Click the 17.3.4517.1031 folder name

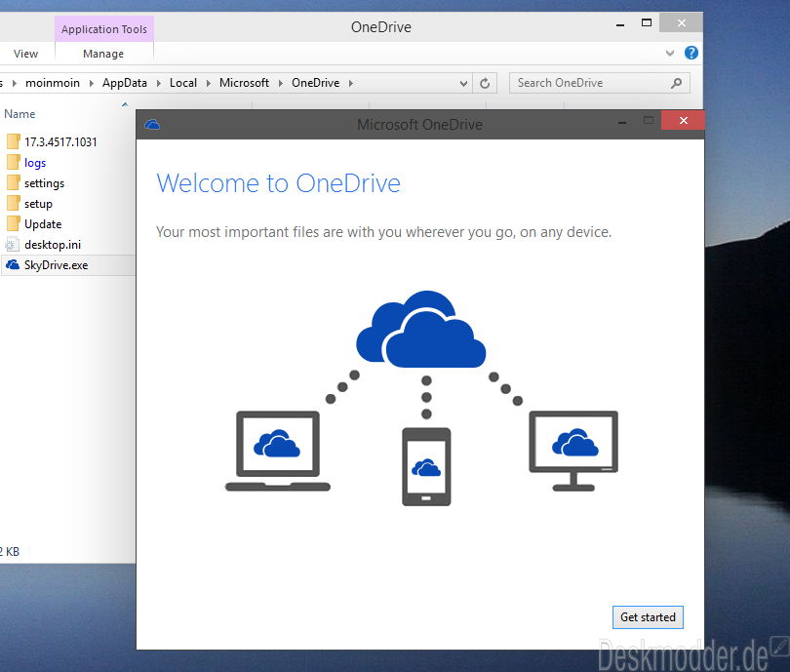[x=60, y=142]
